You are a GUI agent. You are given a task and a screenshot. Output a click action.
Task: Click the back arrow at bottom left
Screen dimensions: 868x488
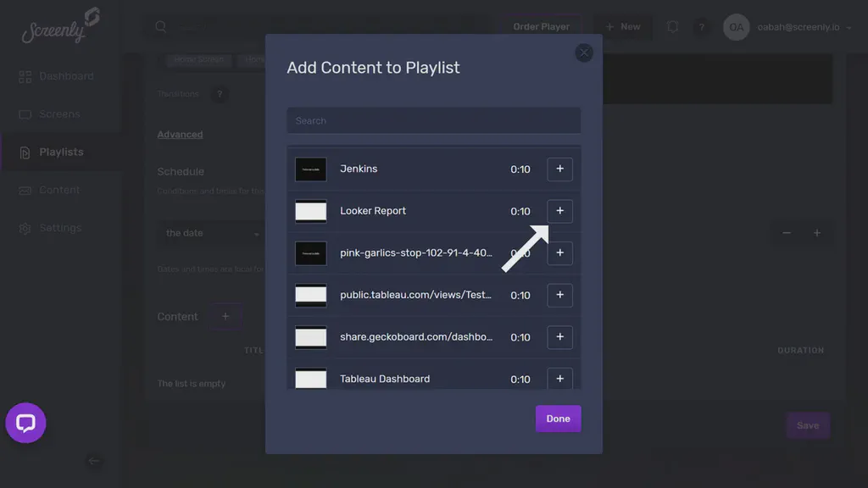[x=94, y=462]
